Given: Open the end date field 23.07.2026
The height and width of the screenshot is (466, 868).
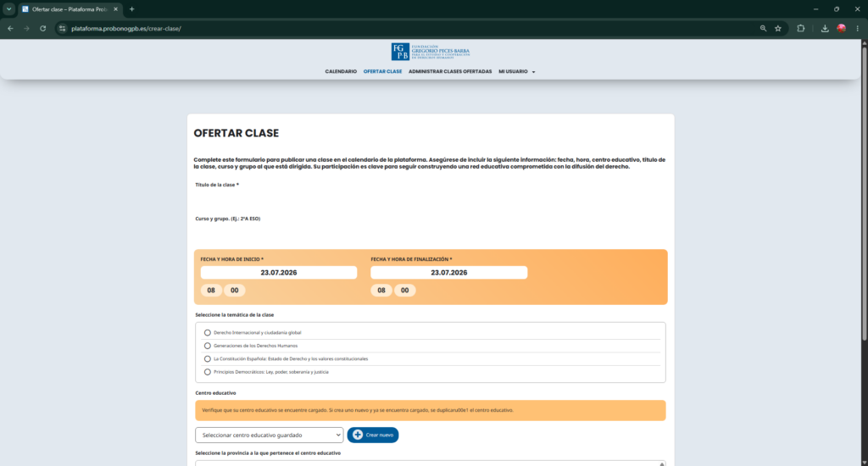Looking at the screenshot, I should [449, 272].
